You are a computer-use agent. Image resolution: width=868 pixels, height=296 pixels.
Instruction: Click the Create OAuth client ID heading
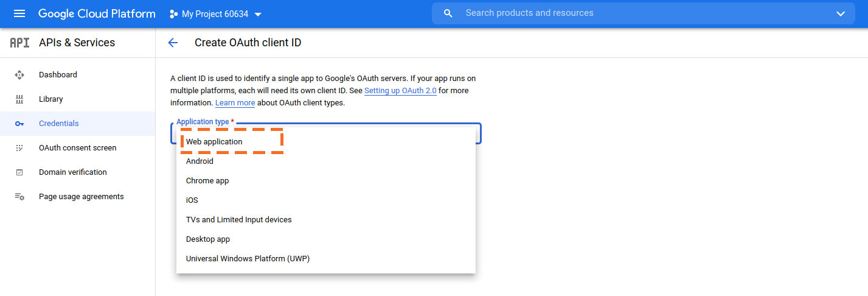(x=248, y=43)
